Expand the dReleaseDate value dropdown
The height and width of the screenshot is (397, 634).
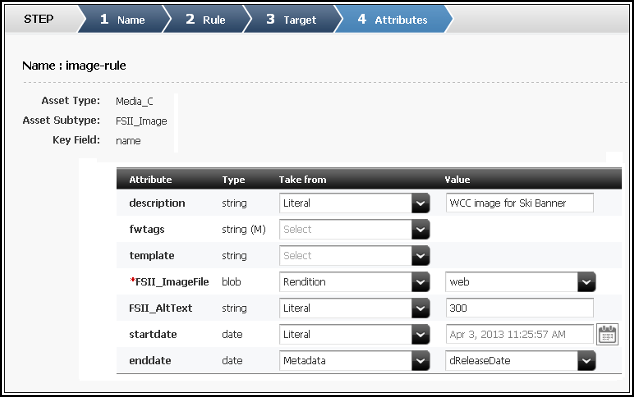586,360
